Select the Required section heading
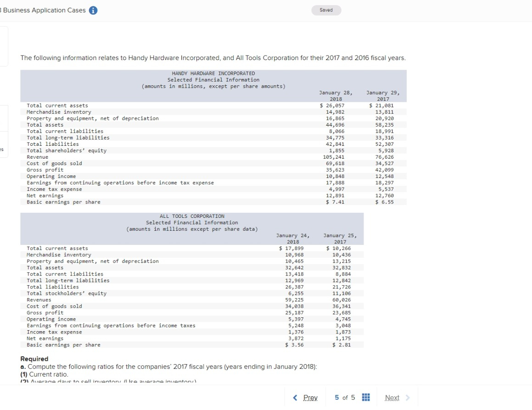Image resolution: width=532 pixels, height=410 pixels. pyautogui.click(x=34, y=359)
